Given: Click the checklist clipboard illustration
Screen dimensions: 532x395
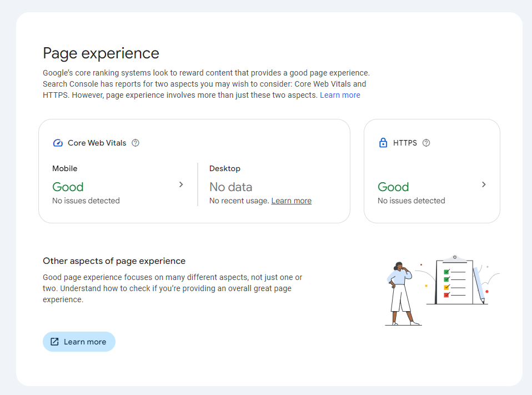Looking at the screenshot, I should point(454,281).
